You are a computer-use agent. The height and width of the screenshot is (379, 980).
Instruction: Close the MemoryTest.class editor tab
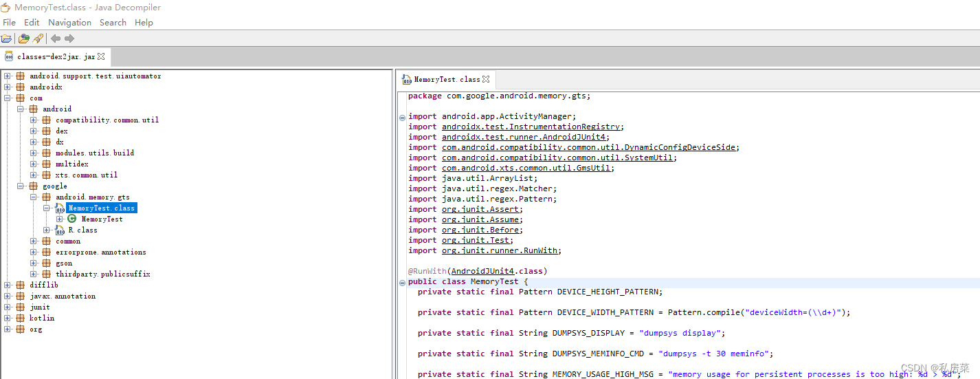coord(486,79)
